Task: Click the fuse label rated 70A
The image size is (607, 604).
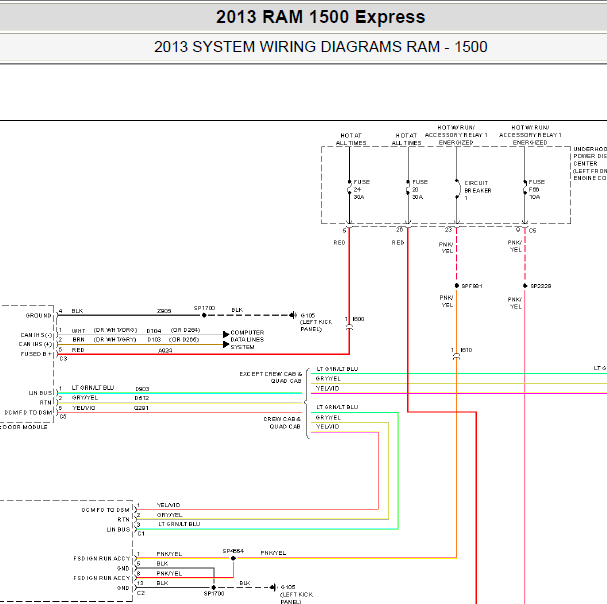Action: click(x=537, y=189)
